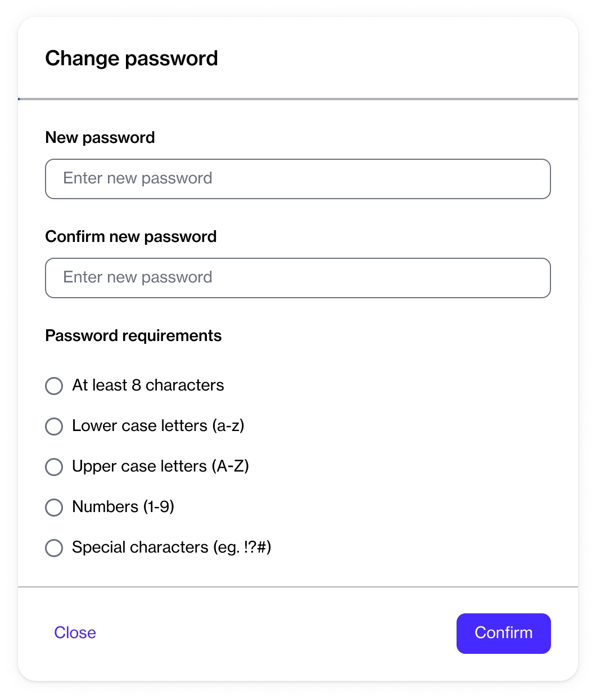Click the "Special characters (eg. !?#)" text

point(171,548)
